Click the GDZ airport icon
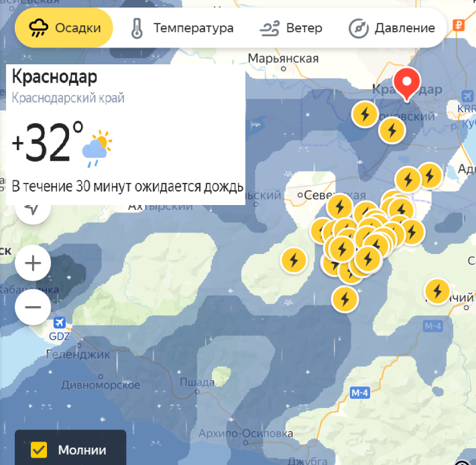Screen dimensions: 476x465 click(60, 322)
